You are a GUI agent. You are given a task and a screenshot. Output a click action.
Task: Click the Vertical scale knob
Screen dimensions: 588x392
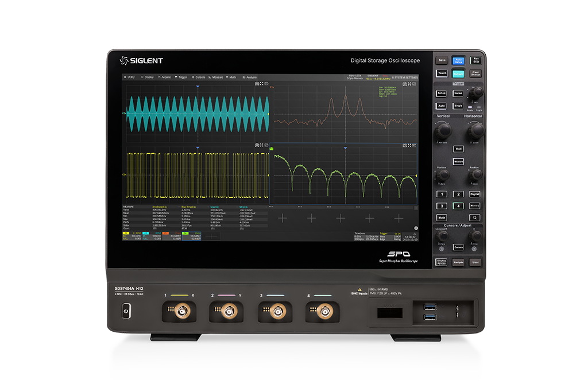click(x=442, y=131)
